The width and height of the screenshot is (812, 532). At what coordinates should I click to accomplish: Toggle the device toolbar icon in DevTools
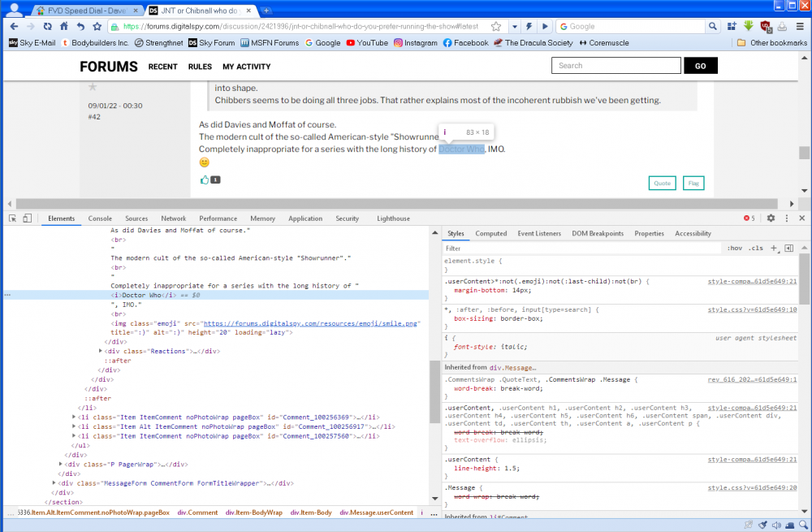[27, 218]
